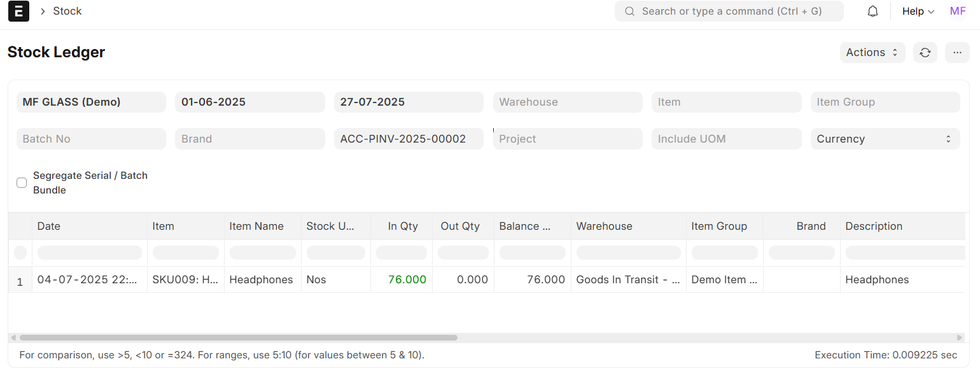This screenshot has width=980, height=373.
Task: Refresh the Stock Ledger report
Action: (925, 52)
